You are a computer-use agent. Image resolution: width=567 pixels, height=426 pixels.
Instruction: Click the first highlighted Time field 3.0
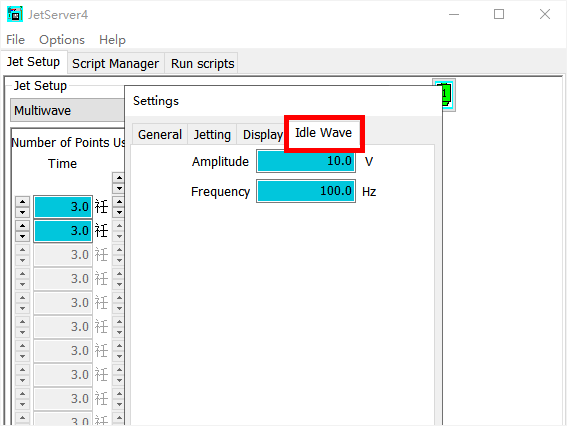coord(63,207)
